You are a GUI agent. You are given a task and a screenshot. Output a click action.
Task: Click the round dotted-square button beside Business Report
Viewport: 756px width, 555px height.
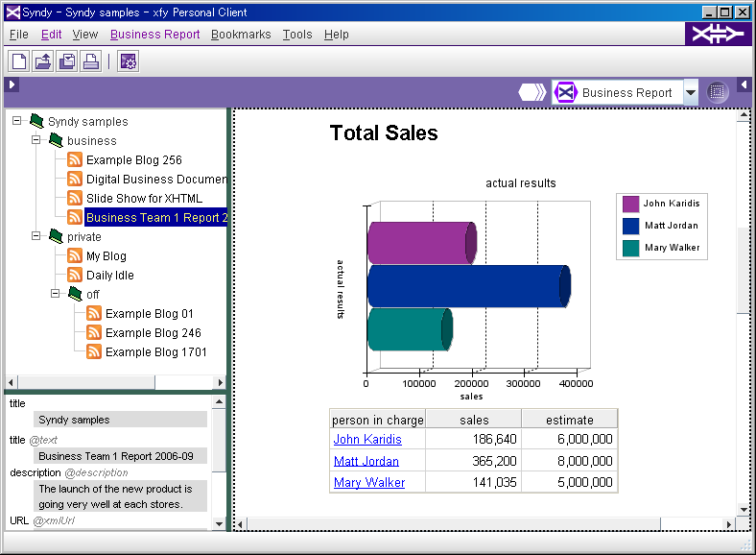pos(718,92)
